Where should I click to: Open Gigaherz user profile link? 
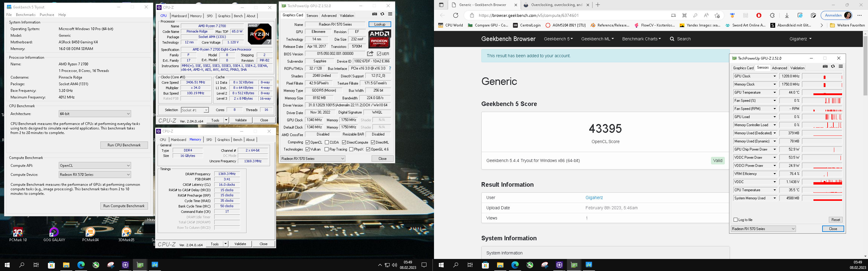pos(594,198)
